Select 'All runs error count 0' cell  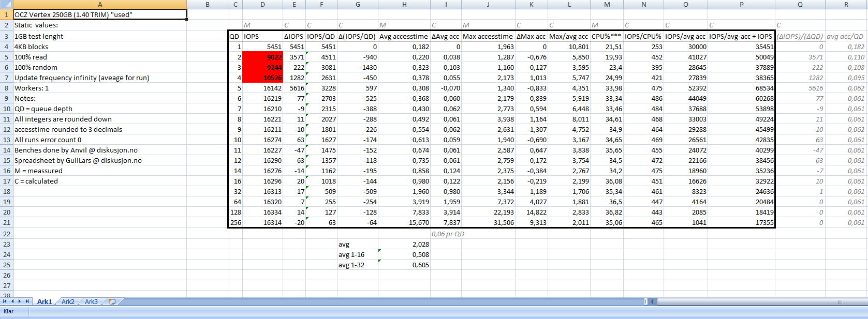click(x=100, y=140)
